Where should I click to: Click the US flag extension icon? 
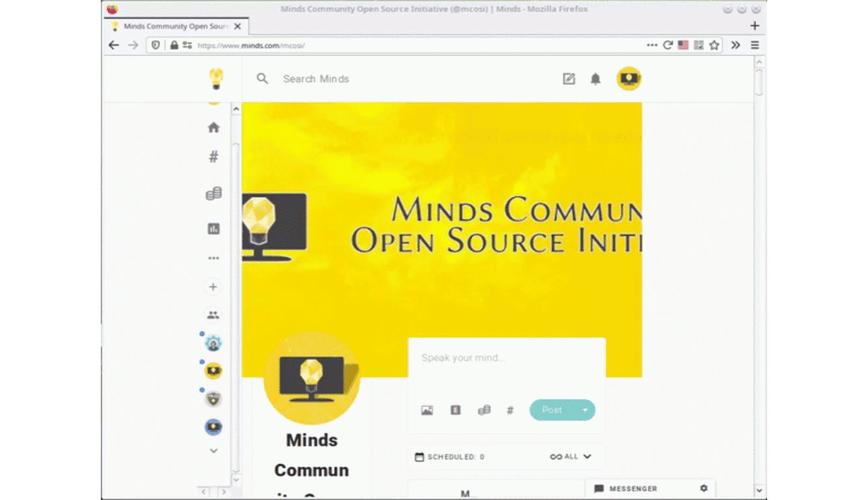click(683, 45)
